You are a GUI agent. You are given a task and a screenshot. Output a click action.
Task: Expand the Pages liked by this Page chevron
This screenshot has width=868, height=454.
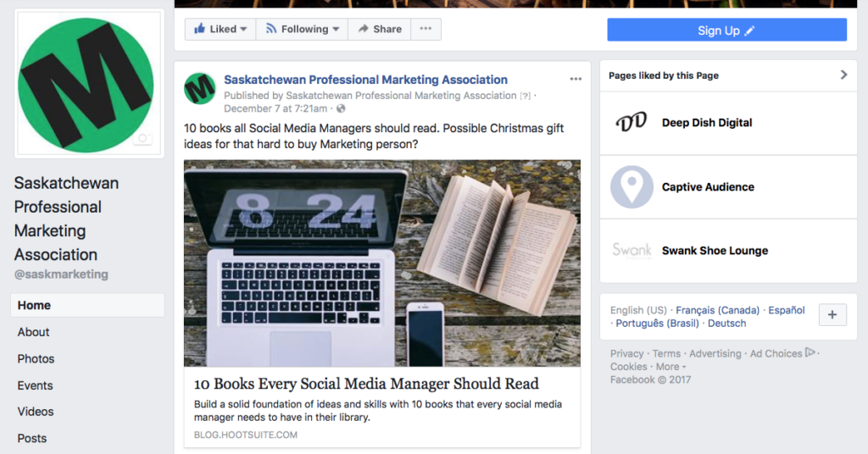pos(843,75)
